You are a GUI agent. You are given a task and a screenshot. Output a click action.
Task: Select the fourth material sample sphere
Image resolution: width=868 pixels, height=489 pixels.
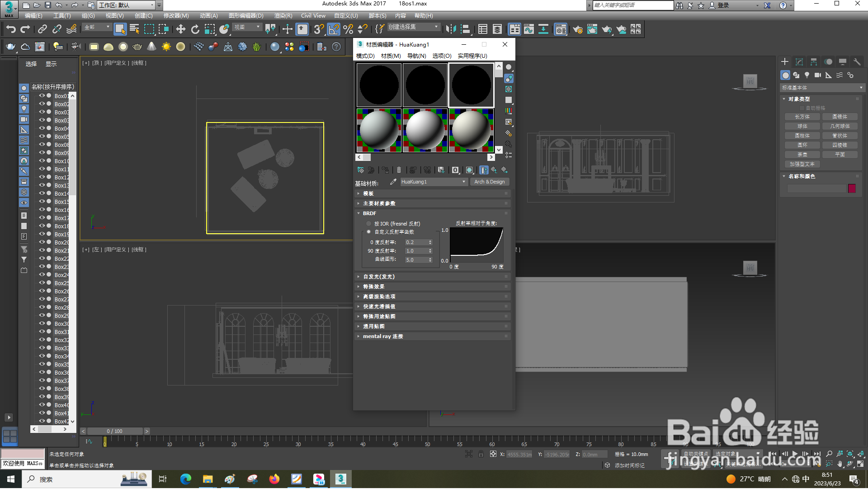pos(379,131)
